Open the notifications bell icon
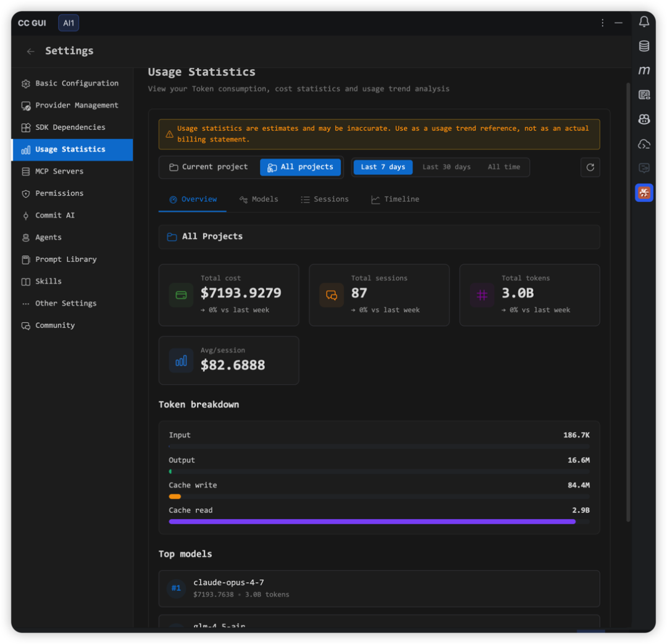This screenshot has width=667, height=644. [644, 22]
